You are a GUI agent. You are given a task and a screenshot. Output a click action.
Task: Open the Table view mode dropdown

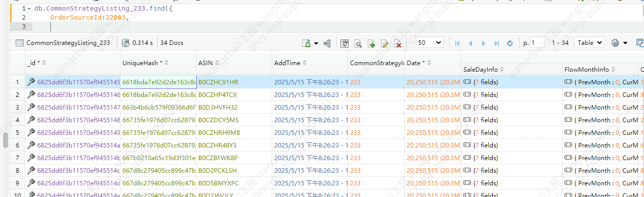point(589,43)
